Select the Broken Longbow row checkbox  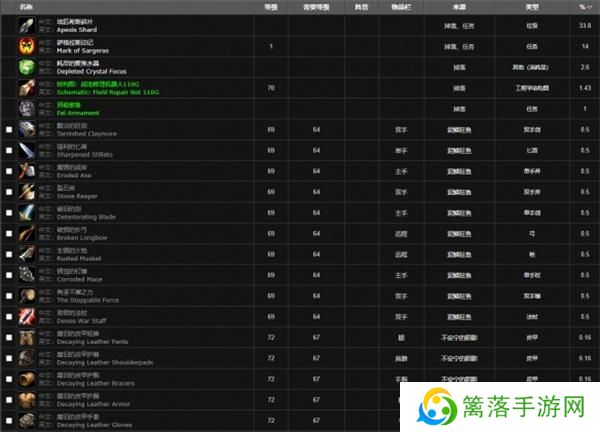[x=9, y=234]
